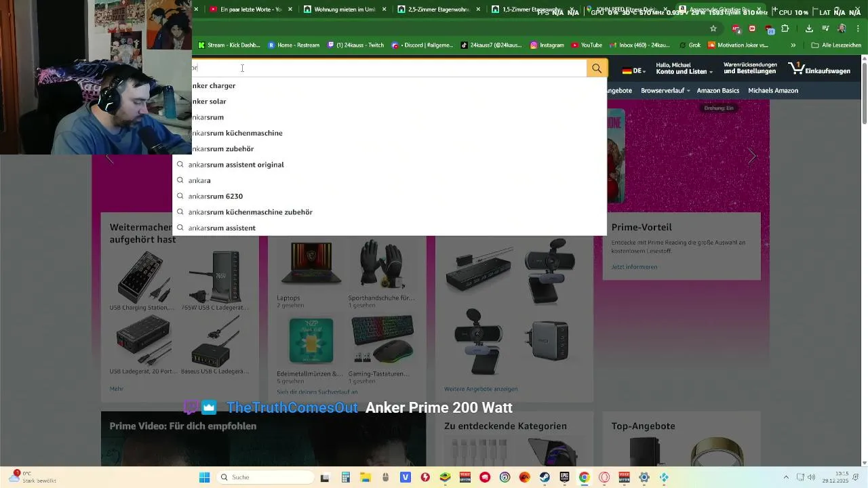Open the language selector DE dropdown
The image size is (868, 488).
[x=634, y=70]
